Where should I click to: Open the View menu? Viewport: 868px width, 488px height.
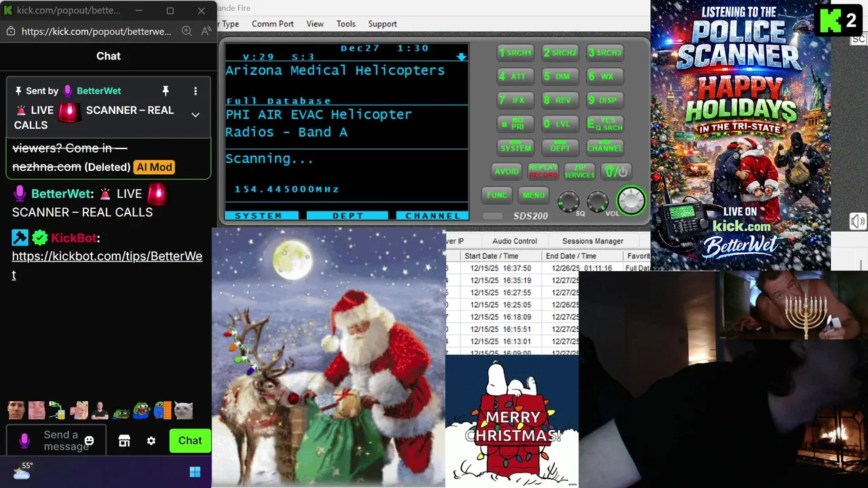[315, 24]
